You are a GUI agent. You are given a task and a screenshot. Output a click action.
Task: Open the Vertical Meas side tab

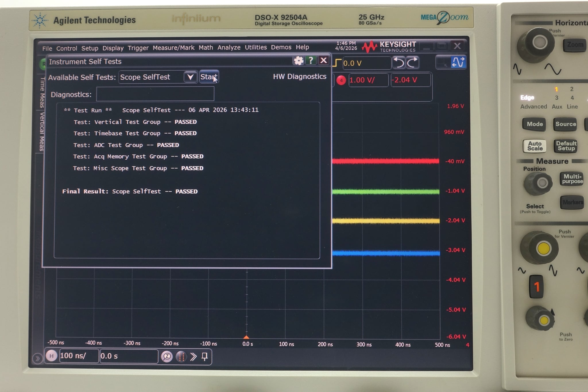[42, 132]
